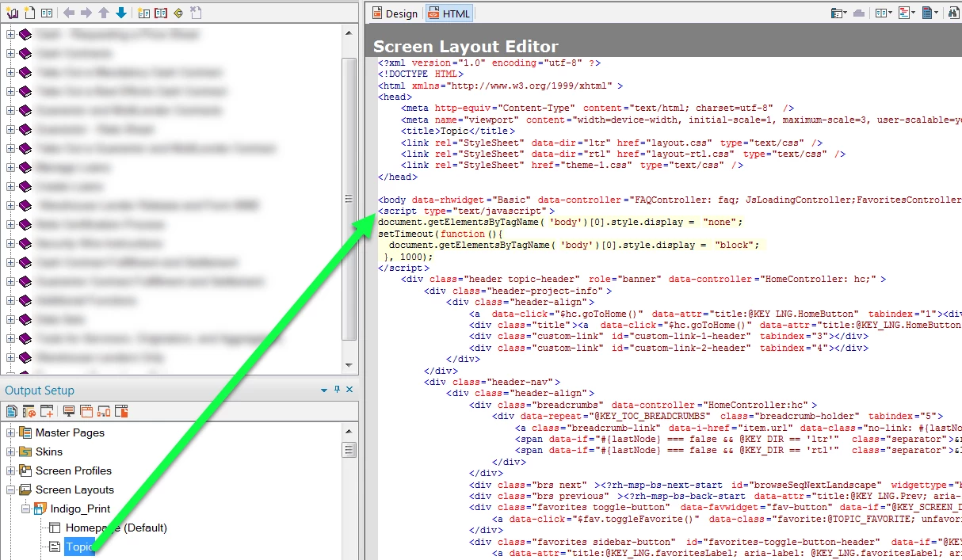Click the <!DOCTYPE HTML> code line
Screen dimensions: 962x560
coord(421,74)
